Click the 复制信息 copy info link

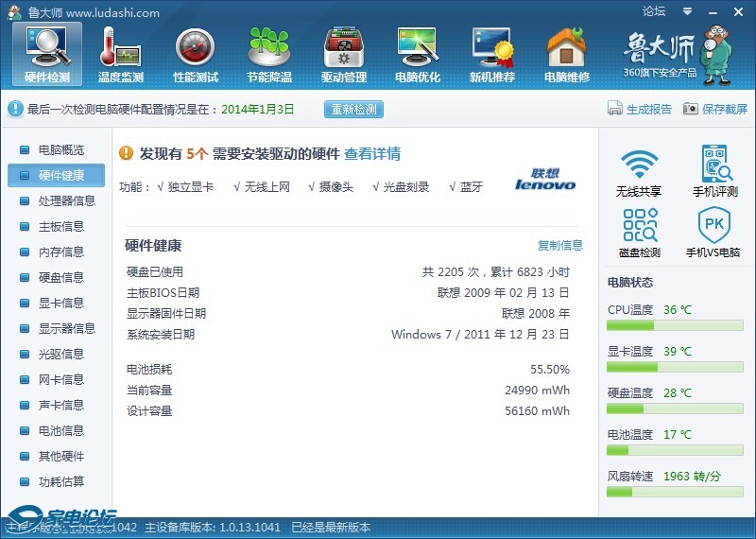coord(560,246)
